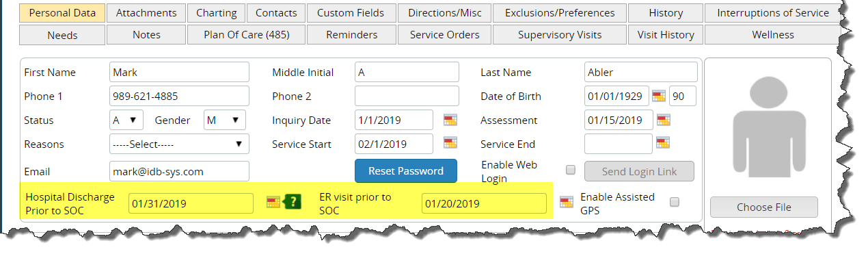Open the Gender dropdown

(x=225, y=120)
